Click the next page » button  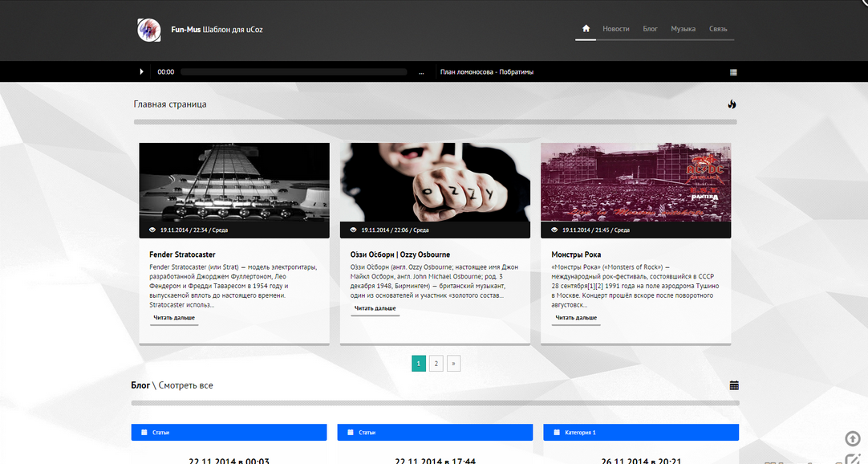pos(453,363)
